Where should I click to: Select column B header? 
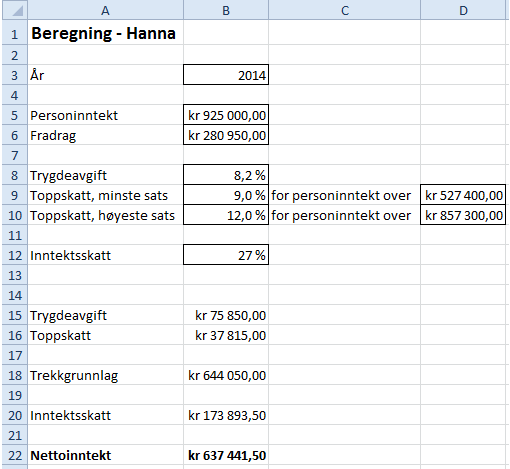(226, 10)
